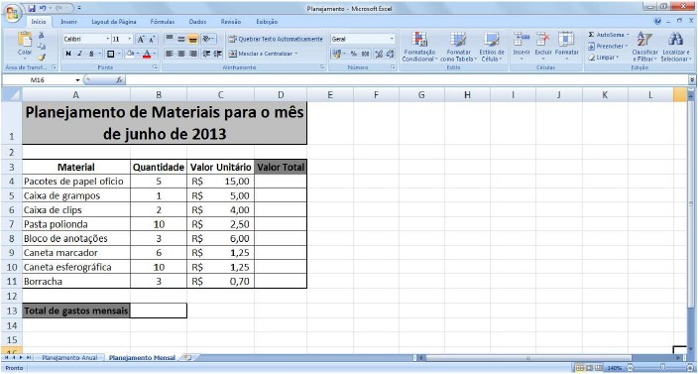Toggle align text left
The height and width of the screenshot is (374, 698).
click(x=170, y=54)
